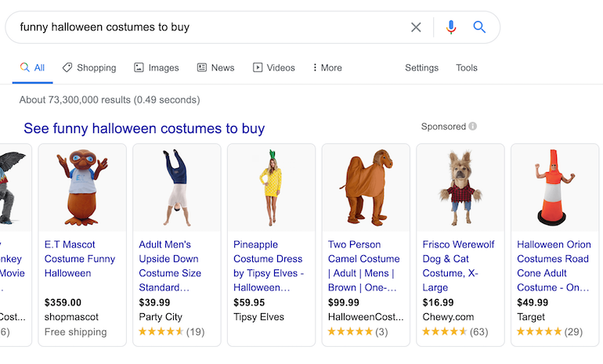This screenshot has width=603, height=364.
Task: Open the Videos results tab
Action: pos(273,68)
